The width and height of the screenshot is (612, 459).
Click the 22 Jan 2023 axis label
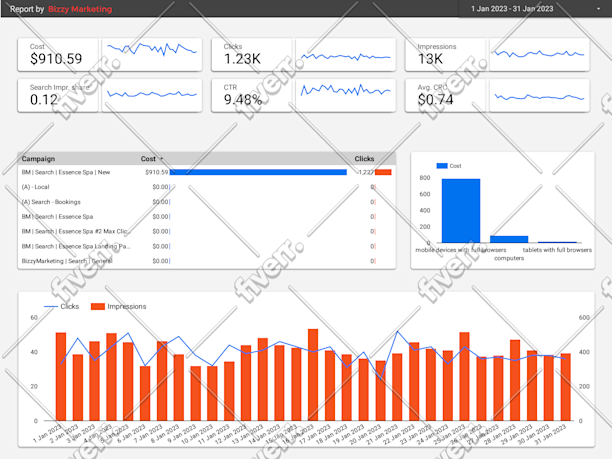pos(400,434)
